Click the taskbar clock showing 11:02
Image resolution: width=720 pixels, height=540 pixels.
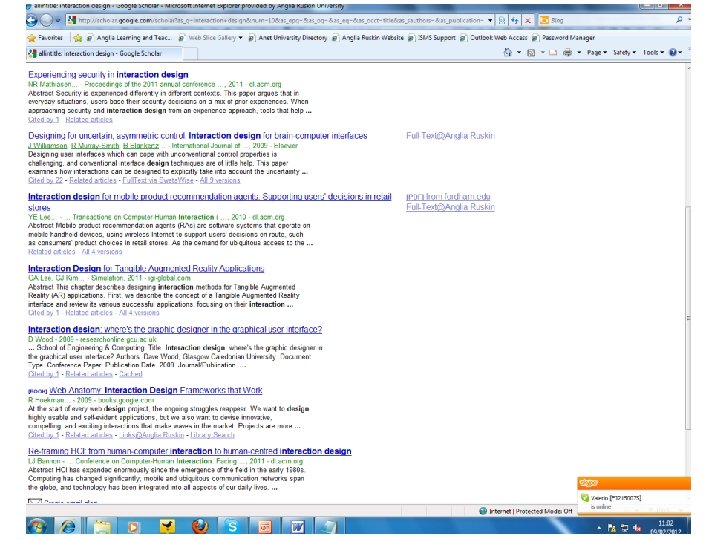coord(666,527)
